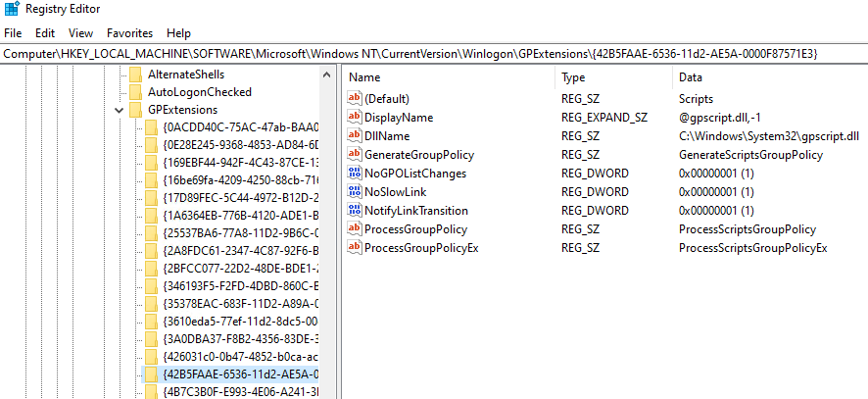Click the DWORD icon beside NotifyLinkTransition

click(x=355, y=211)
